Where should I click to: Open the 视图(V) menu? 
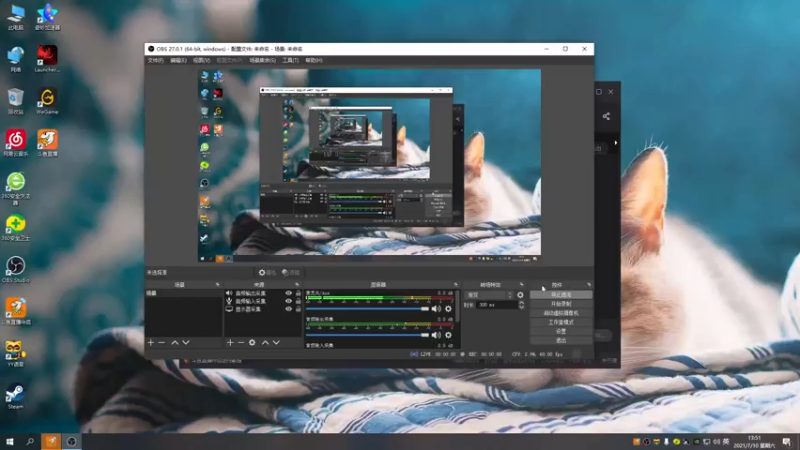click(x=201, y=60)
